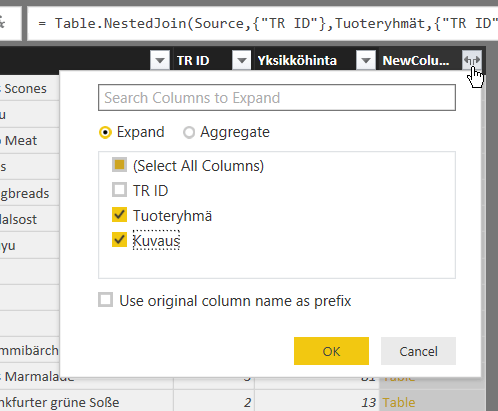Image resolution: width=498 pixels, height=411 pixels.
Task: Uncheck the Kuvaus column checkbox
Action: point(119,240)
